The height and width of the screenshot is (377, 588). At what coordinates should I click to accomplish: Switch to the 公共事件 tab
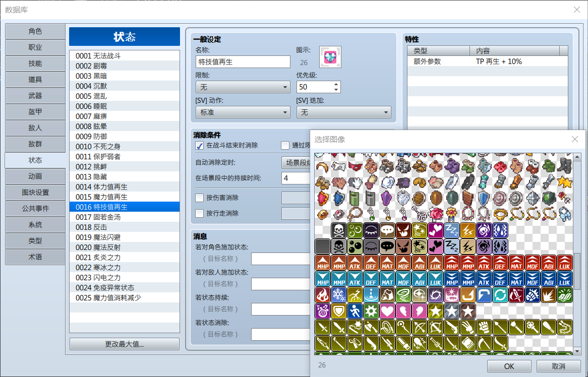[35, 208]
